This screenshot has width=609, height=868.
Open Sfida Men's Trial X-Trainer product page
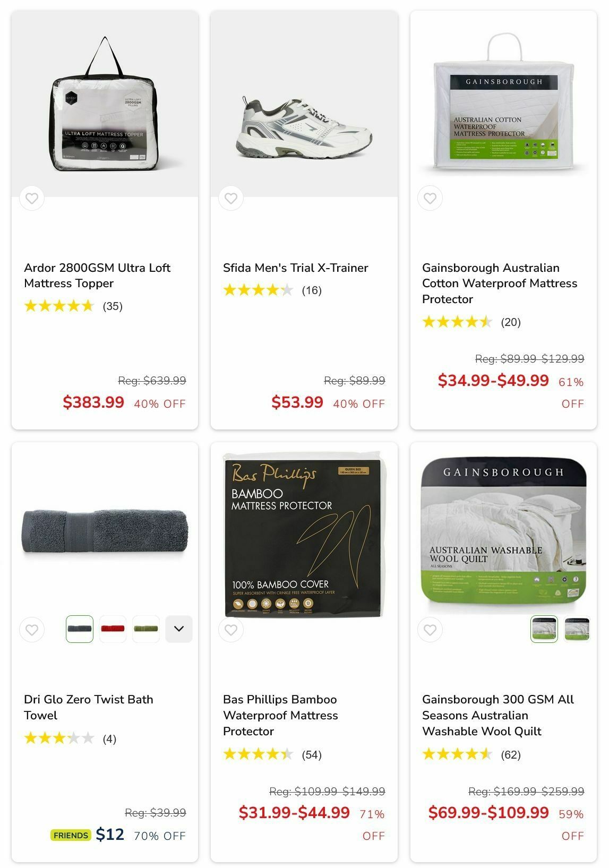pos(296,268)
